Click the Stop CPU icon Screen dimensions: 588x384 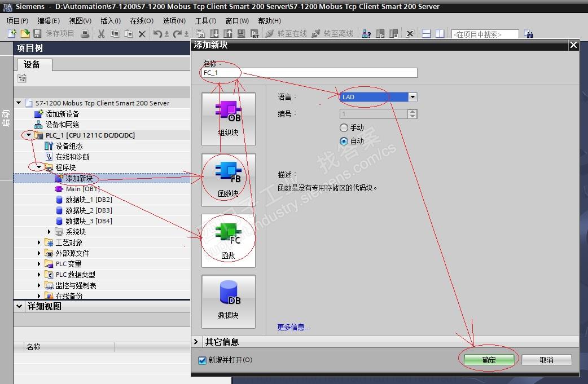(393, 34)
